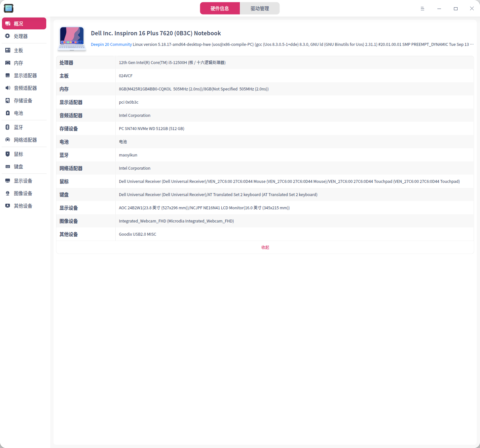This screenshot has height=448, width=480.
Task: Click the title 'Dell Inc. Inspiron 16 Plus 7620 (0B3C) Notebook'
Action: pos(156,33)
